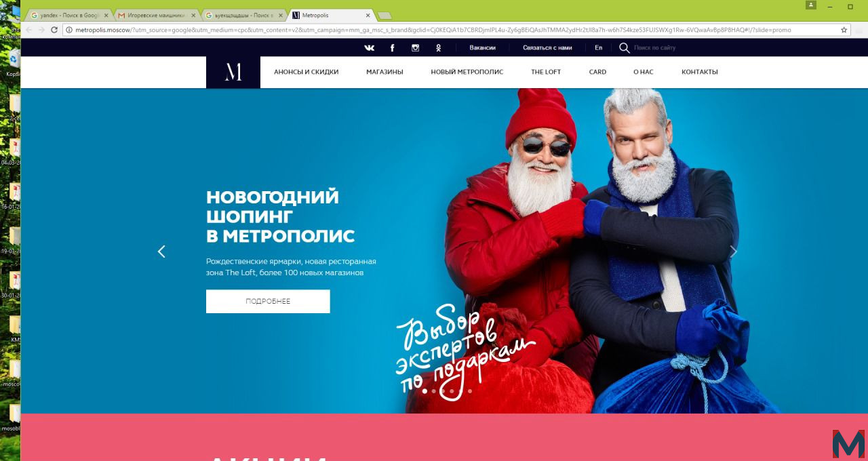Bookmark page with the star icon
The height and width of the screenshot is (461, 868).
[x=844, y=30]
